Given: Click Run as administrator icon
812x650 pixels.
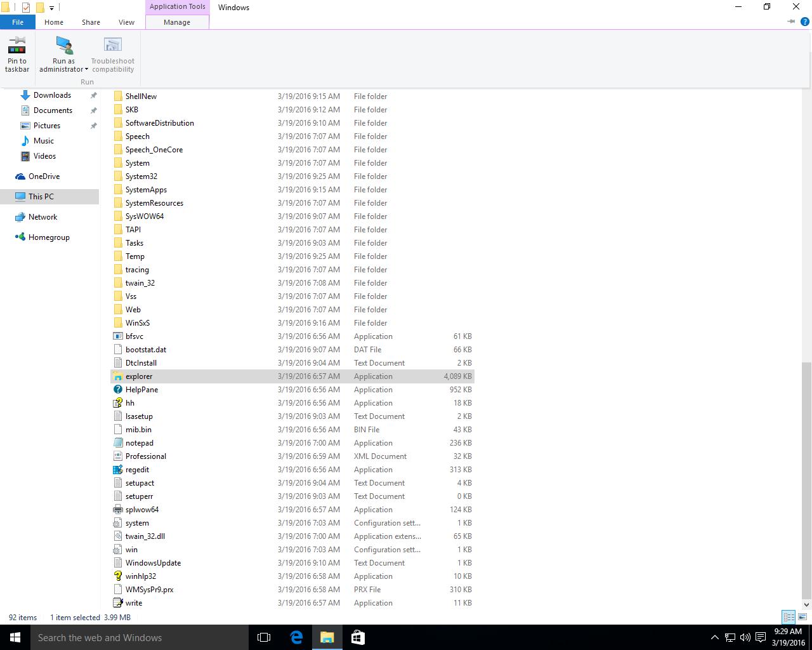Looking at the screenshot, I should (64, 45).
